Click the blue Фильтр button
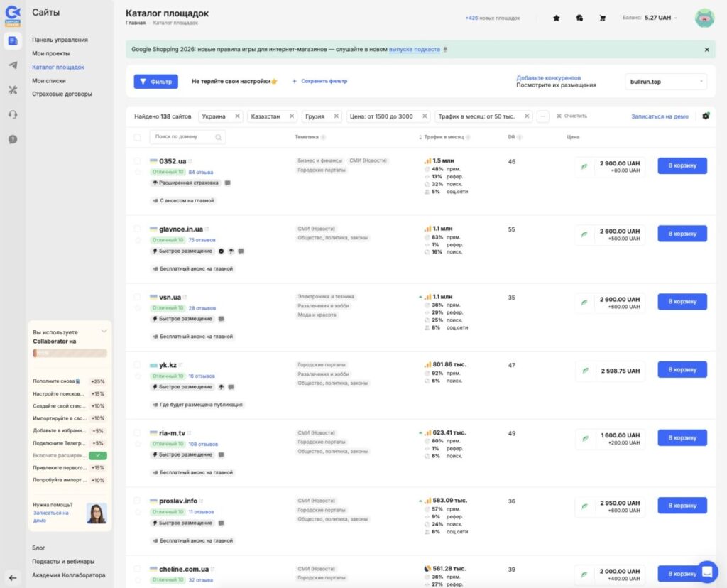The image size is (727, 588). (155, 82)
